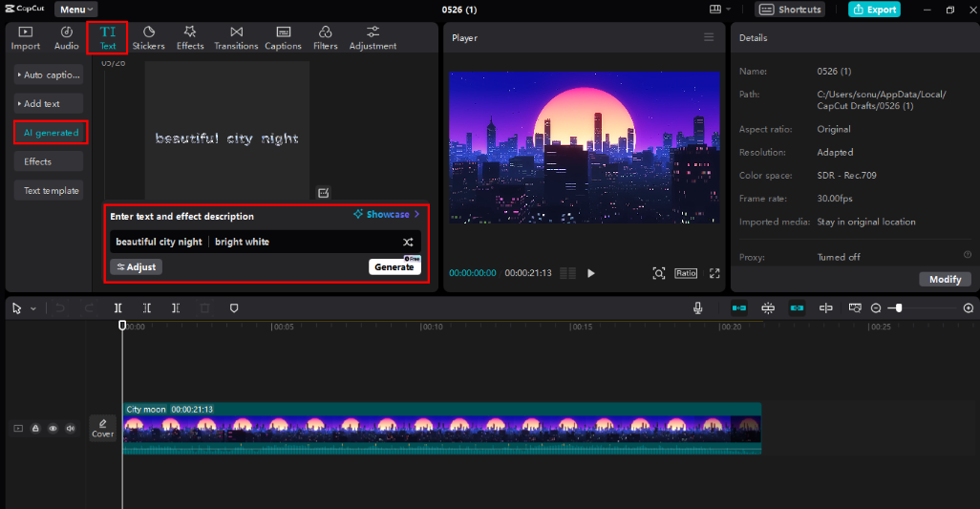
Task: Click the timeline cover settings icon
Action: tap(854, 308)
